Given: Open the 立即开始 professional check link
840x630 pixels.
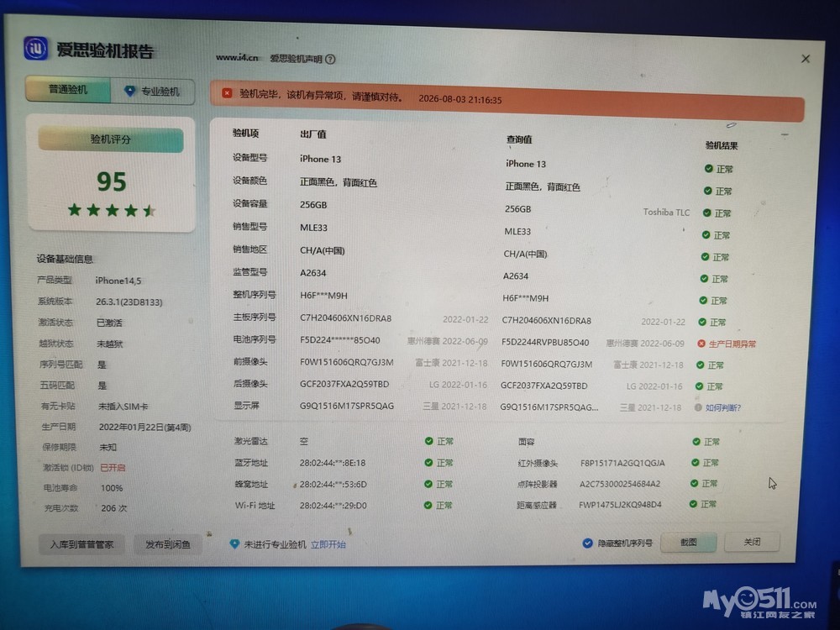Looking at the screenshot, I should tap(328, 544).
